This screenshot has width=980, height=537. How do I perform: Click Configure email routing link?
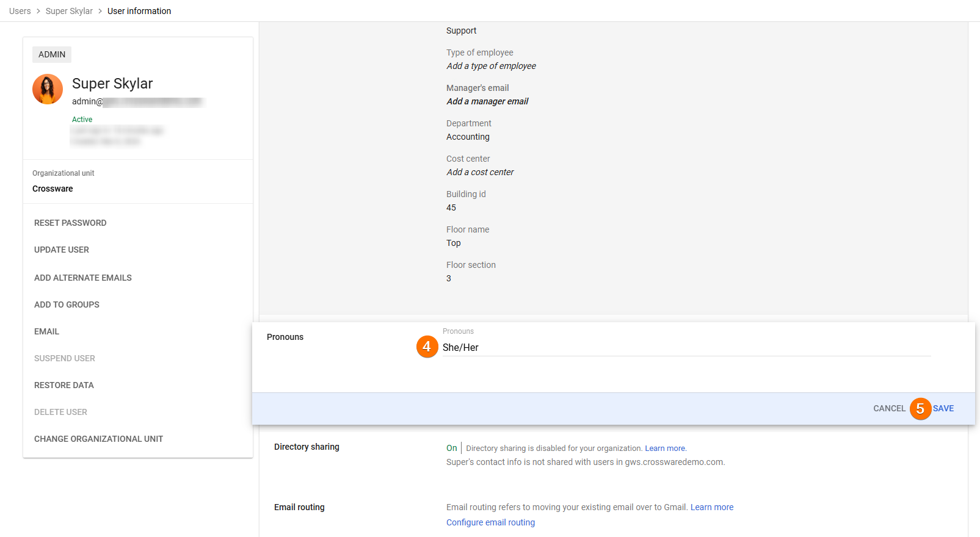[490, 522]
